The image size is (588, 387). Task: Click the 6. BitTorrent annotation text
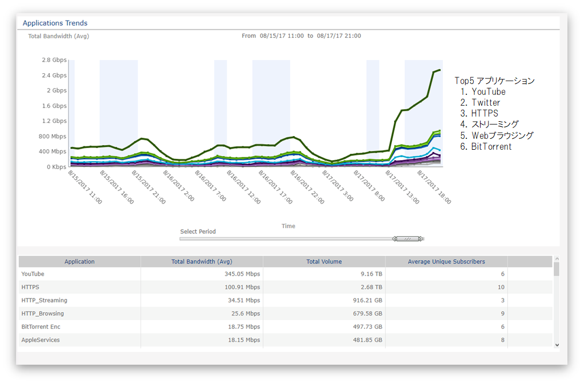point(486,146)
